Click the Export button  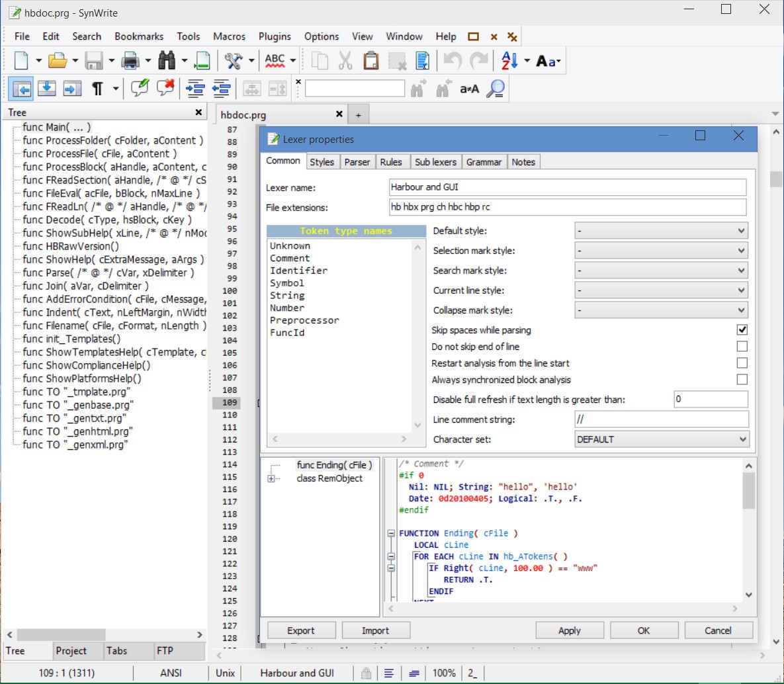pos(301,630)
